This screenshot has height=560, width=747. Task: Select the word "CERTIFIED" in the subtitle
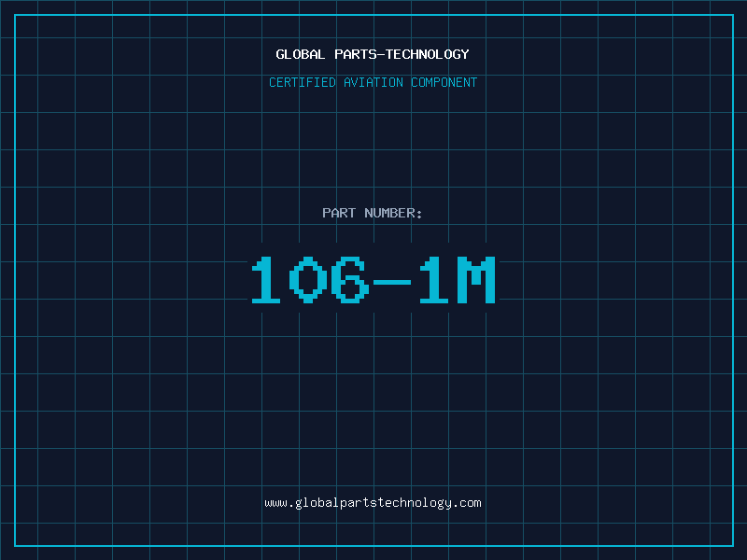pyautogui.click(x=303, y=83)
